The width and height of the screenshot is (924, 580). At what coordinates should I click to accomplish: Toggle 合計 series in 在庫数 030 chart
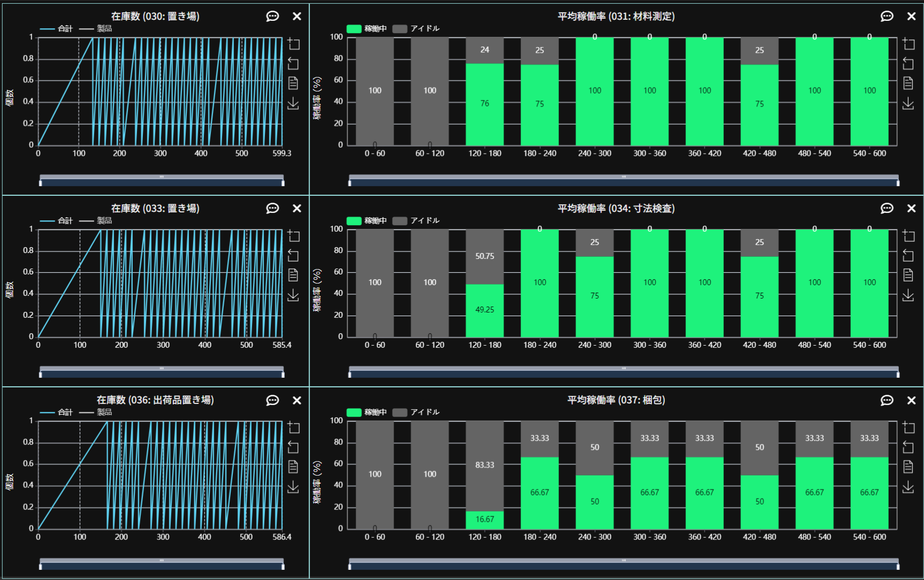(57, 29)
